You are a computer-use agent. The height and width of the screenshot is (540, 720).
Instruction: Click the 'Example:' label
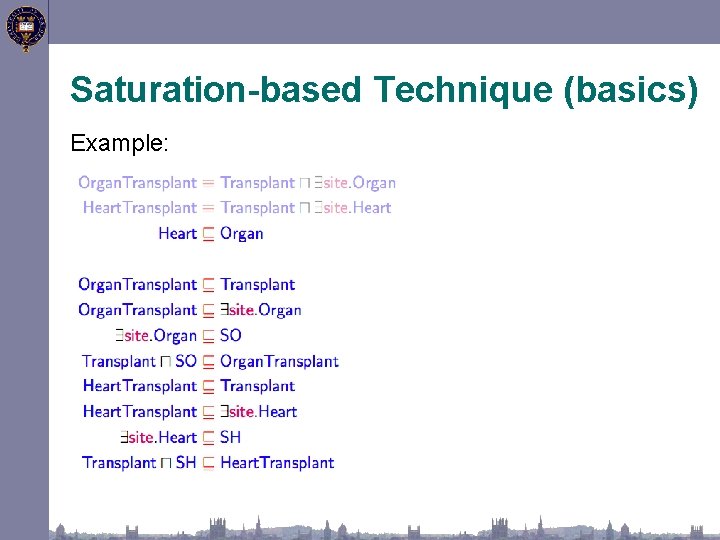tap(119, 143)
